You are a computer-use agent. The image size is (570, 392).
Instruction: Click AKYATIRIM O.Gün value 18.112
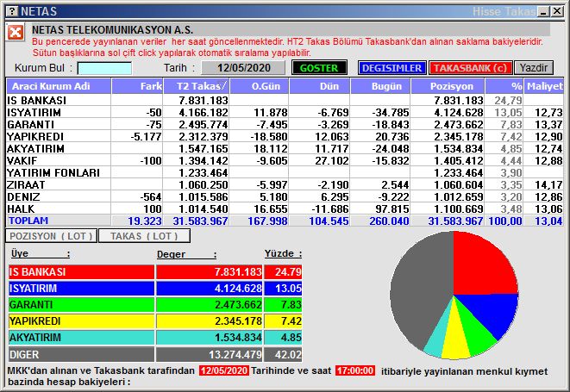coord(271,148)
